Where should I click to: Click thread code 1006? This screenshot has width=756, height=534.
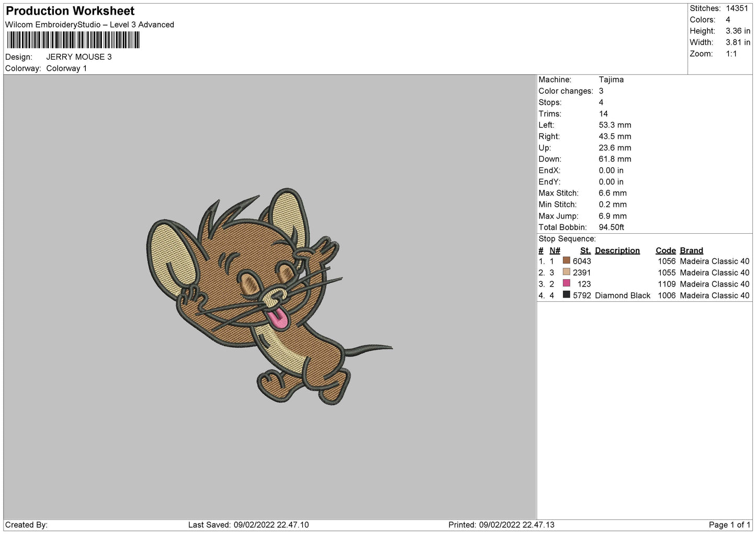tap(667, 296)
